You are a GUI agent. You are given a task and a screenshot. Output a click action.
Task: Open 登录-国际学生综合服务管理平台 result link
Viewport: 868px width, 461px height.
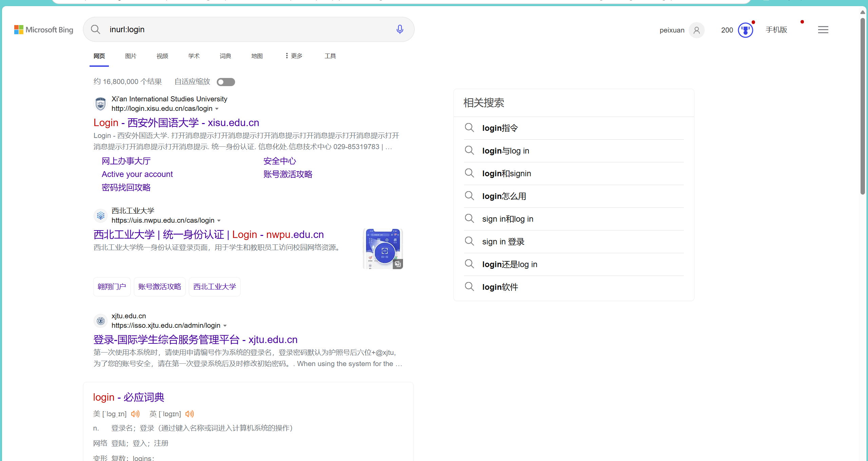(x=195, y=340)
